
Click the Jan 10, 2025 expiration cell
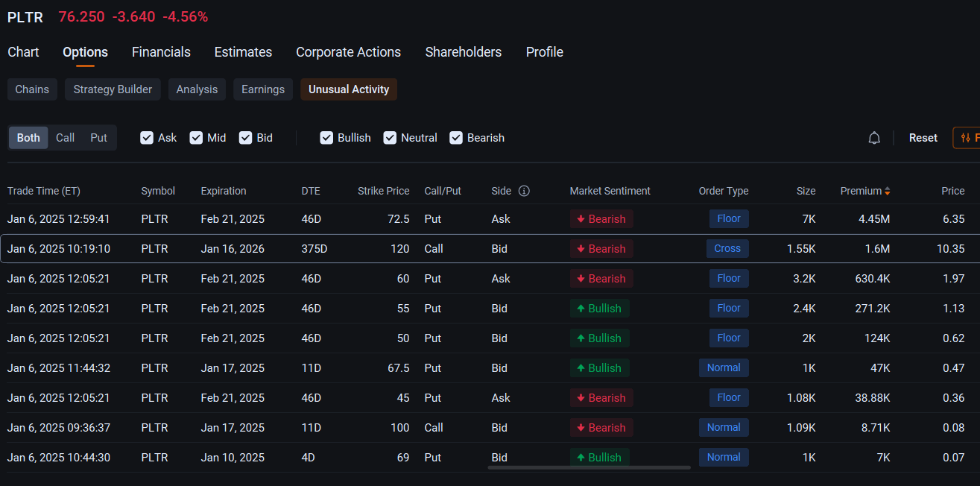(x=233, y=458)
